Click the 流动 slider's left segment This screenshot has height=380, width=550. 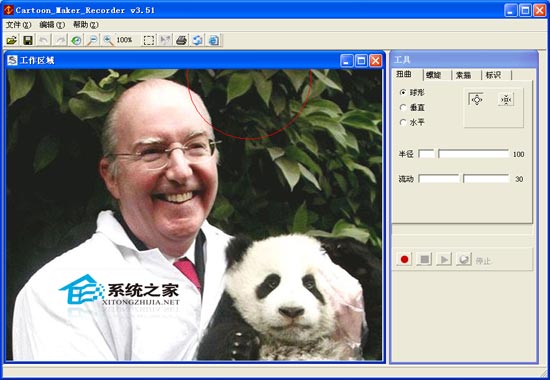(439, 179)
